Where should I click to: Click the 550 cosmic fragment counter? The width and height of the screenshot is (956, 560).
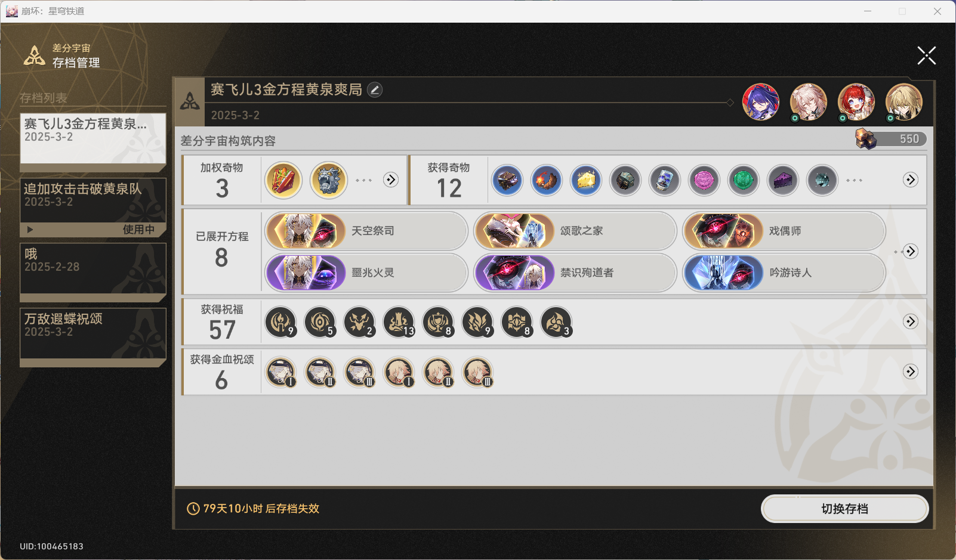pyautogui.click(x=890, y=139)
